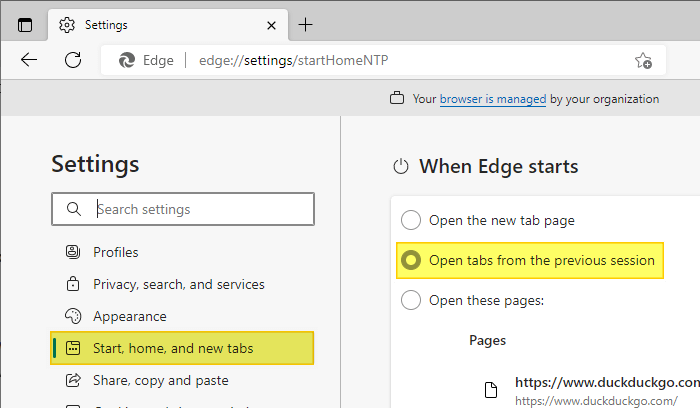Screen dimensions: 700x408
Task: Open a new tab with plus button
Action: pos(305,25)
